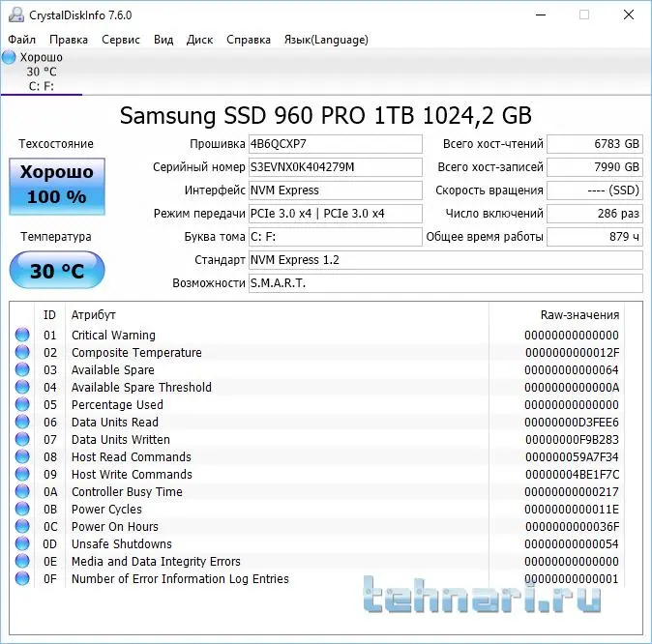Click the interface field NVM Express
Image resolution: width=652 pixels, height=644 pixels.
click(x=335, y=190)
